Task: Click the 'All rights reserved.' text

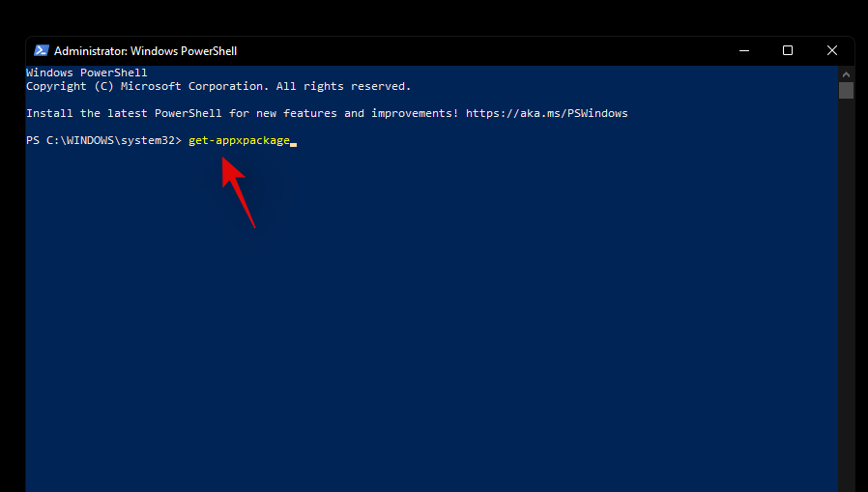Action: (x=344, y=86)
